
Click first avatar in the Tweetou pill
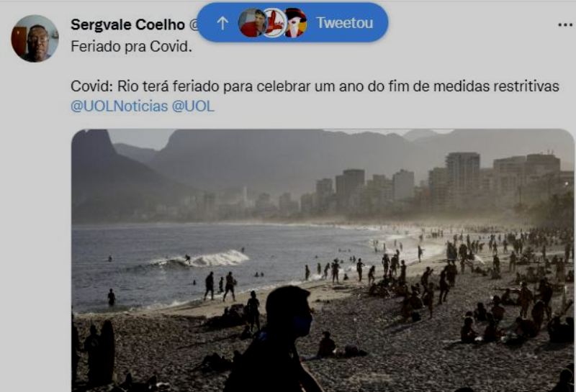[253, 23]
